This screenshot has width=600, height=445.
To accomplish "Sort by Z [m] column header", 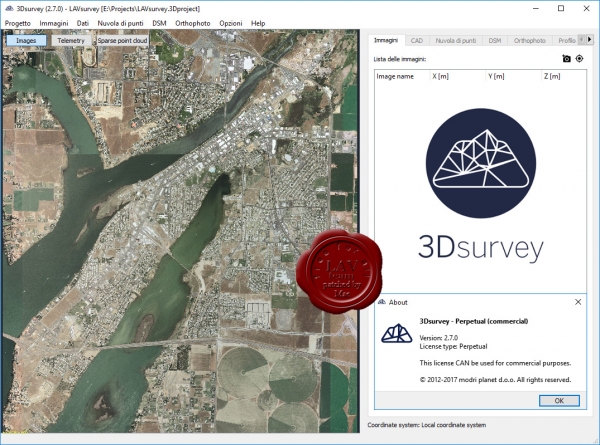I will [x=563, y=76].
